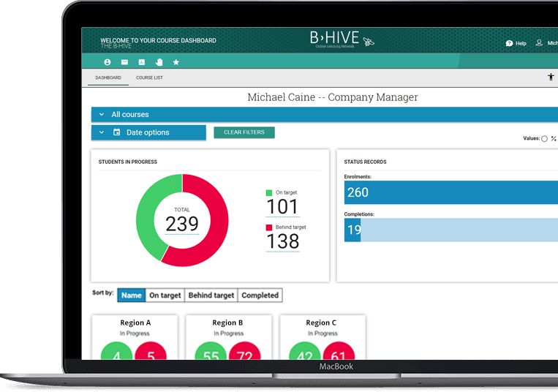Sort regions by Behind target
Screen dimensions: 558x392
click(x=211, y=295)
